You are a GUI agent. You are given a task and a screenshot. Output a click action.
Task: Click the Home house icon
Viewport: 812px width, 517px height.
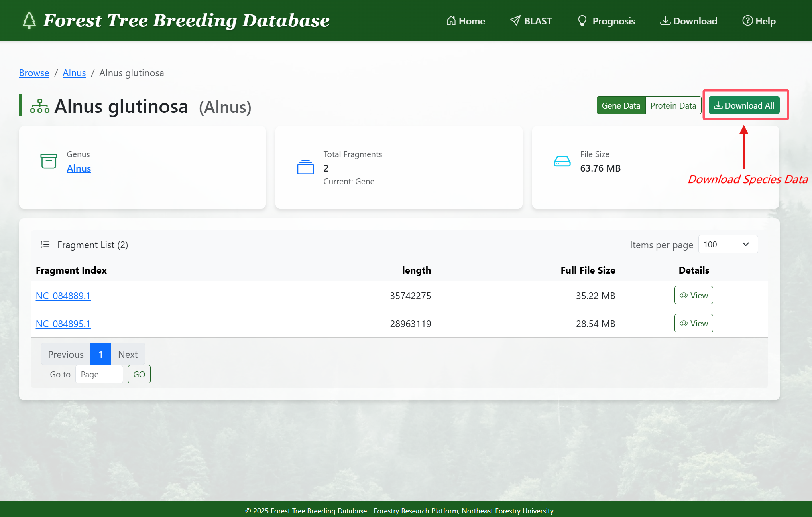tap(451, 21)
